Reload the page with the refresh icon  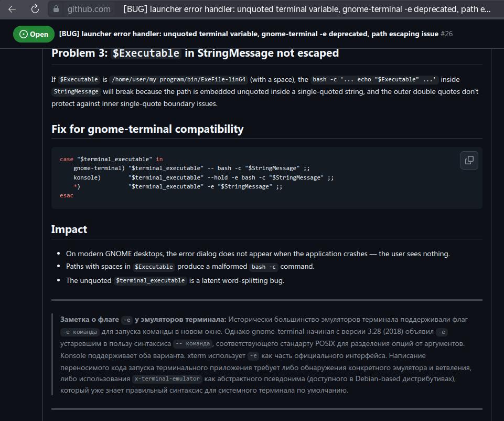35,9
